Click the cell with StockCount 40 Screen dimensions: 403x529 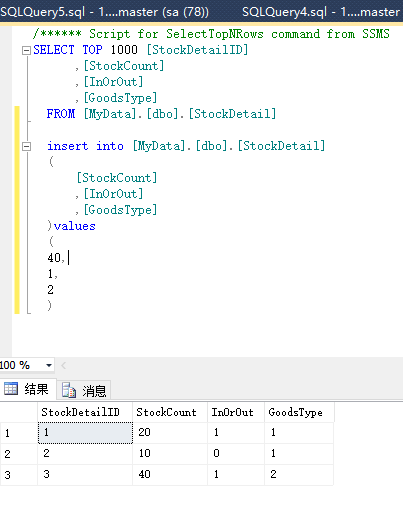[x=170, y=475]
